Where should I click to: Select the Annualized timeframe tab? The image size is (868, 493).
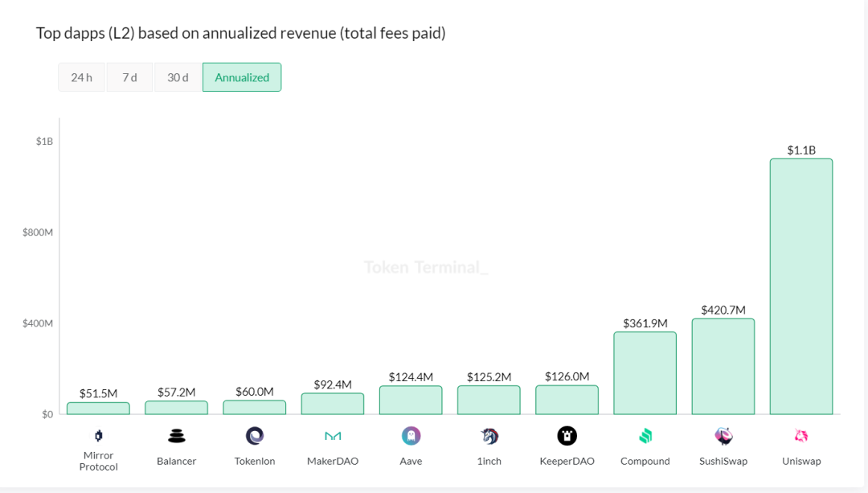[x=242, y=77]
